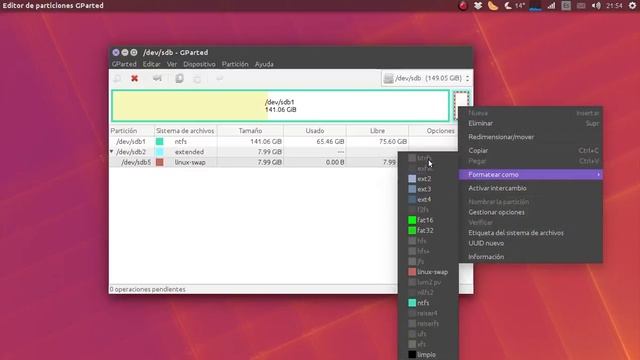Collapse the /dev/sdb2 extended partition tree
The width and height of the screenshot is (640, 360).
tap(111, 151)
